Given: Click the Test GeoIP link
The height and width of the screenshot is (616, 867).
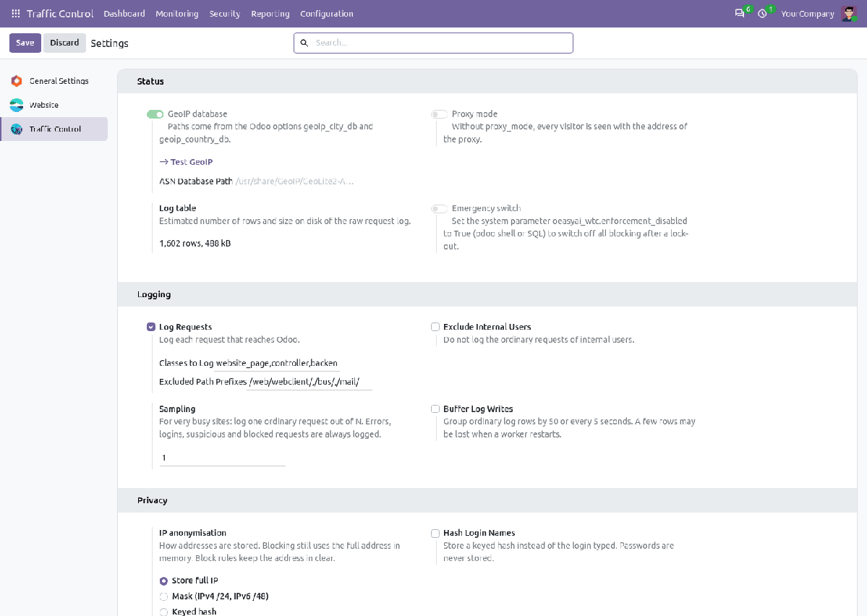Looking at the screenshot, I should tap(186, 162).
